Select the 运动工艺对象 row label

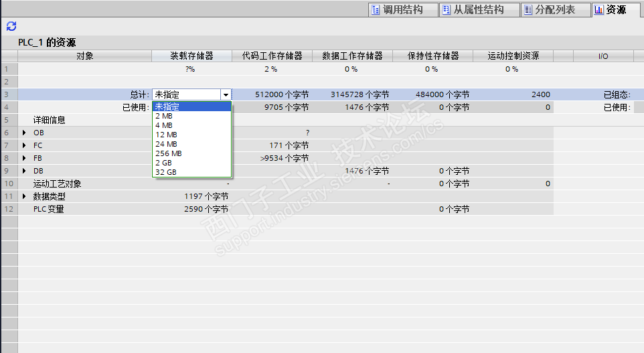point(57,184)
